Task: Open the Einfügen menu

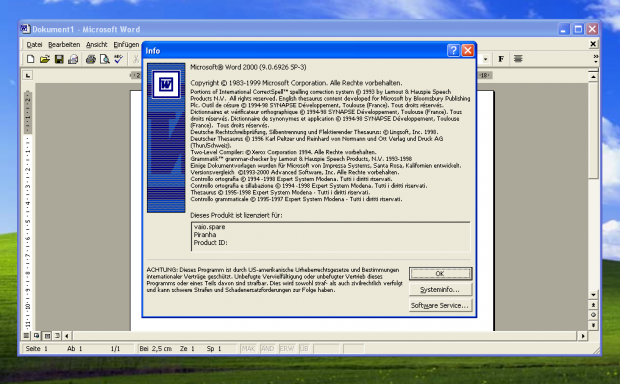Action: [x=126, y=44]
